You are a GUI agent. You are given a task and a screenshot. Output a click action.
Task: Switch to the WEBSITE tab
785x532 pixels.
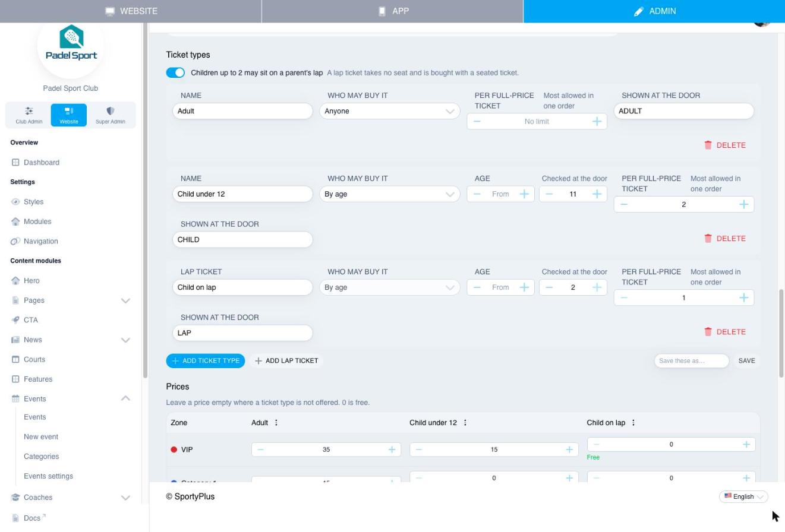click(x=131, y=11)
